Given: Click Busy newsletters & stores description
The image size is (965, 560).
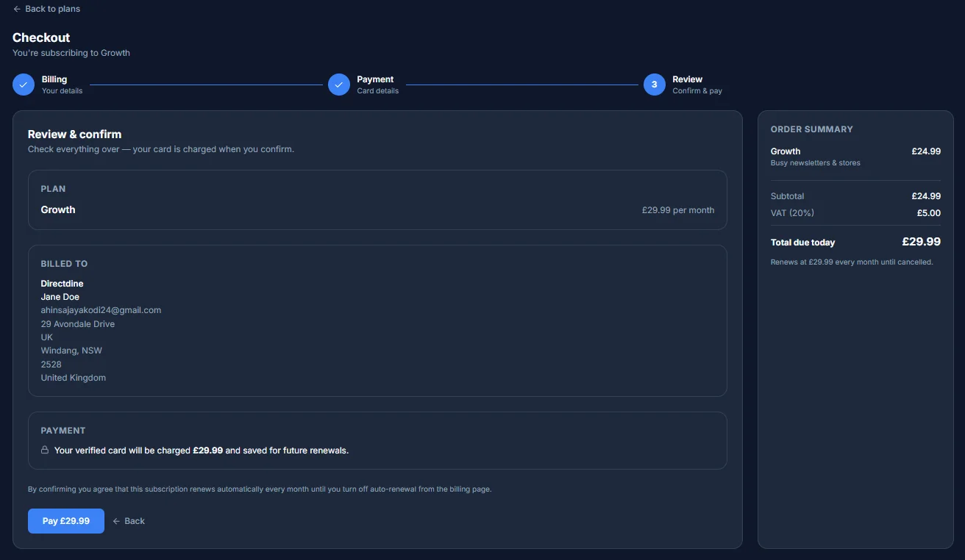Looking at the screenshot, I should [x=816, y=163].
